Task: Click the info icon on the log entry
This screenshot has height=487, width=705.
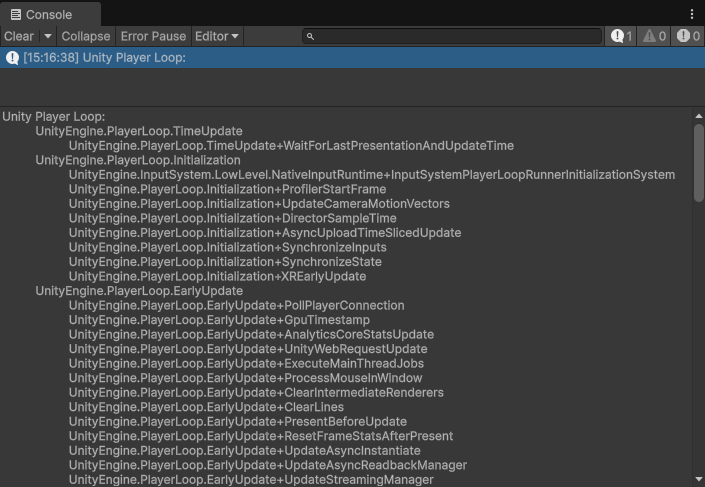Action: (12, 58)
